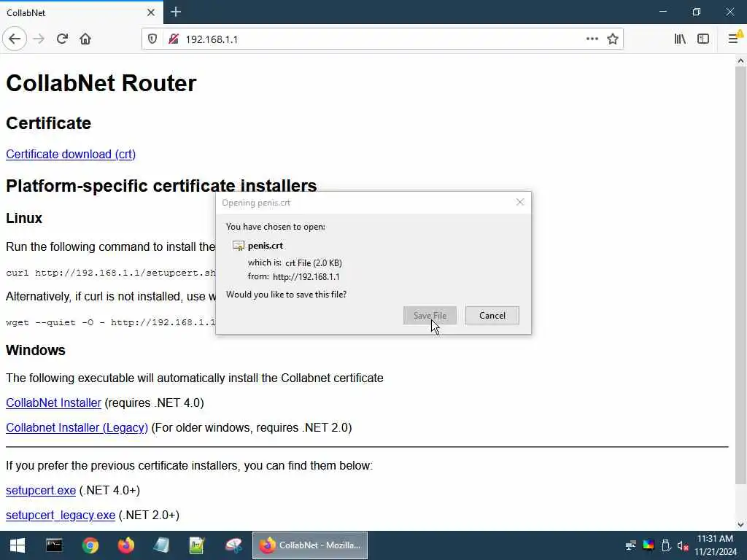The width and height of the screenshot is (747, 560).
Task: Open the Library panel
Action: 680,39
